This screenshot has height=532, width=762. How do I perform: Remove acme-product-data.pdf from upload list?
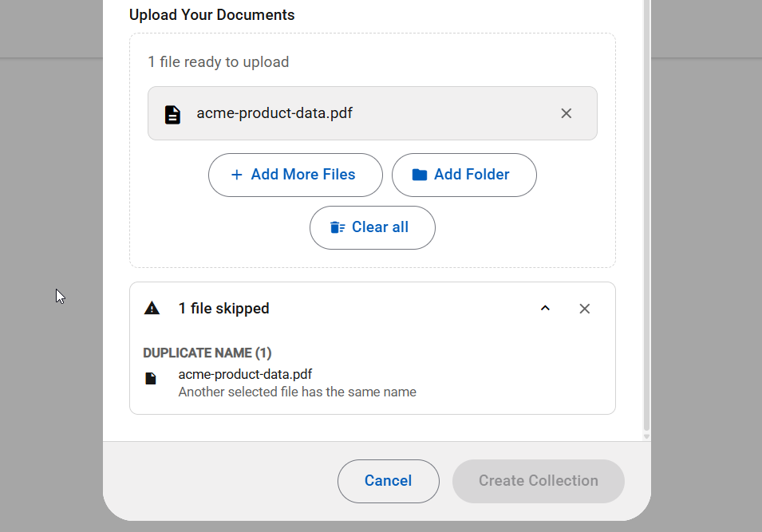pos(567,114)
